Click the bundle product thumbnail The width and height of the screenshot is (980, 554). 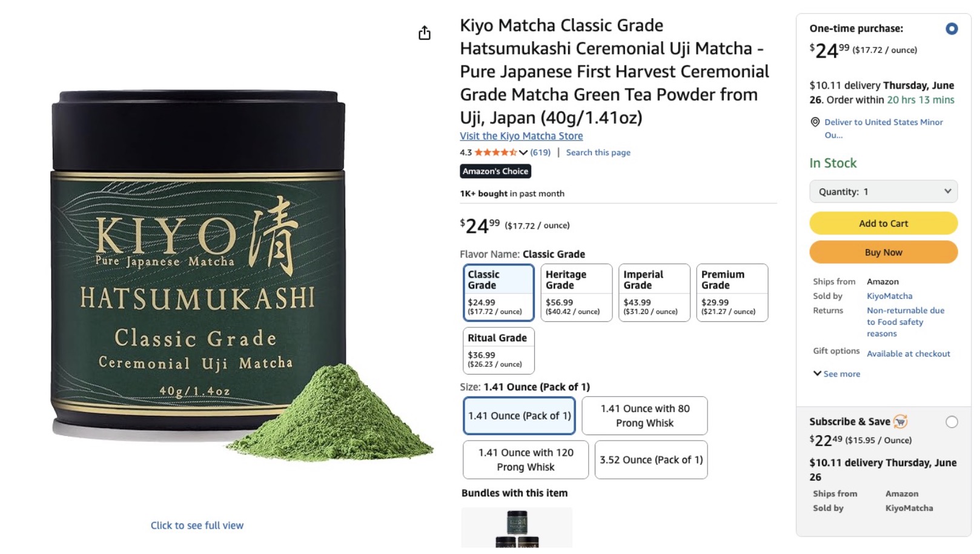pyautogui.click(x=517, y=529)
